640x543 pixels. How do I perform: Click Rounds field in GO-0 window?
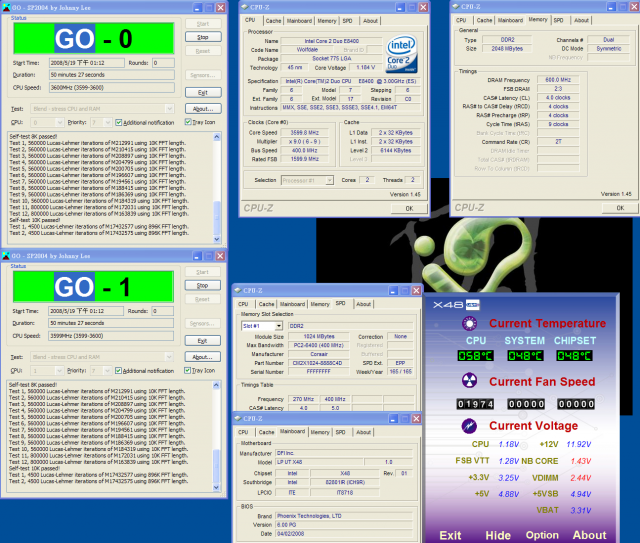163,63
